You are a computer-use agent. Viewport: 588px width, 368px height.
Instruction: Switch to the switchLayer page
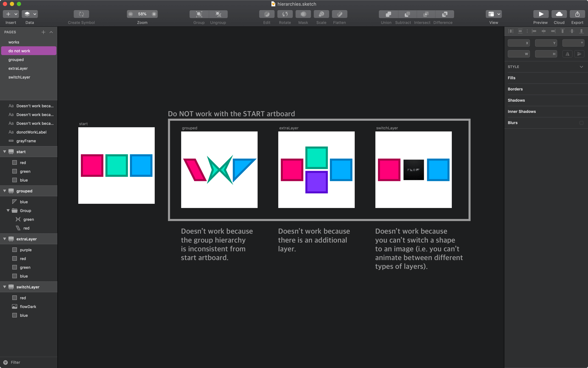point(19,77)
